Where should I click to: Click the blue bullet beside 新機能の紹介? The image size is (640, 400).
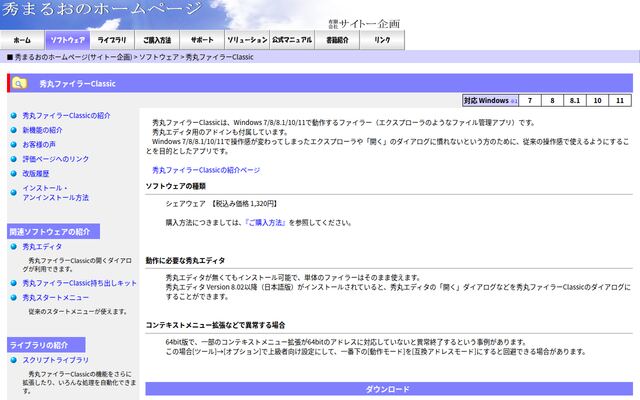coord(13,130)
